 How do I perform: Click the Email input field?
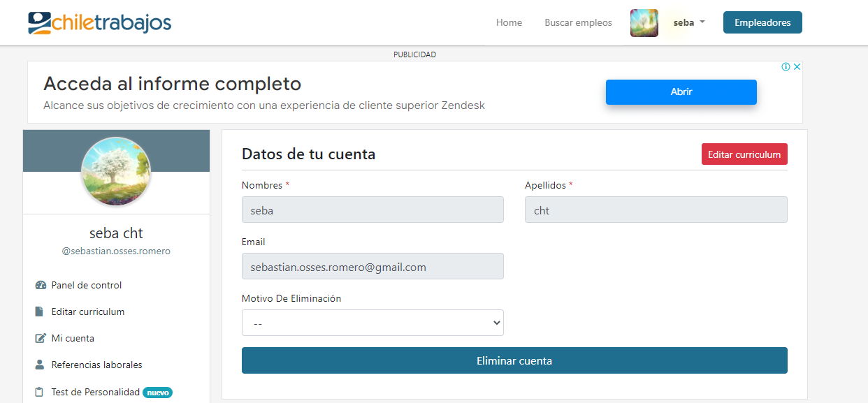[372, 266]
